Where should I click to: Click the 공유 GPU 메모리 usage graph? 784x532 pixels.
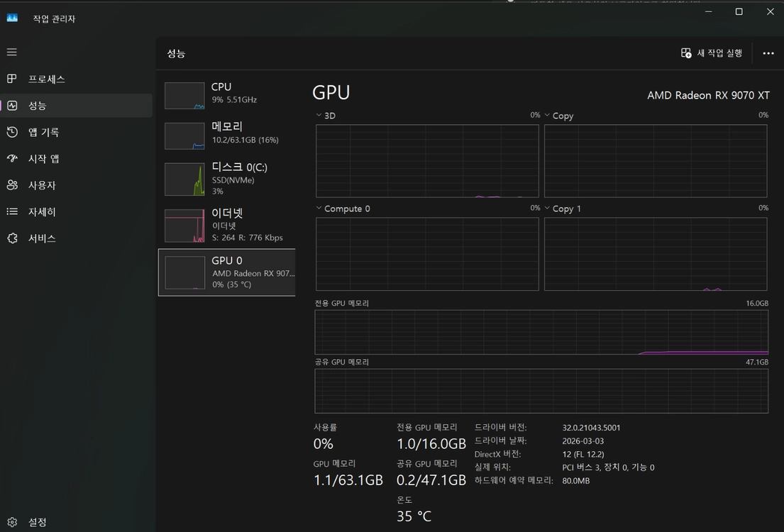(x=541, y=391)
